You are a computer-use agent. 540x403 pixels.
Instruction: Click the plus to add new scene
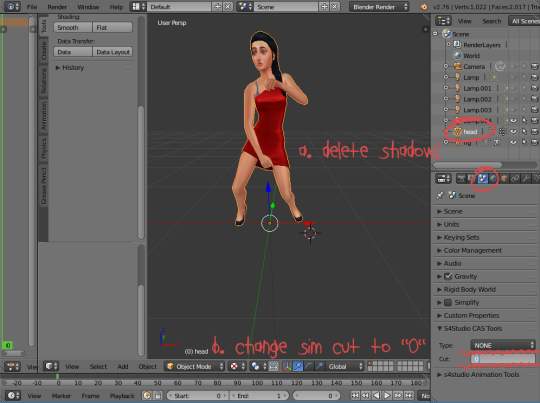(x=324, y=7)
